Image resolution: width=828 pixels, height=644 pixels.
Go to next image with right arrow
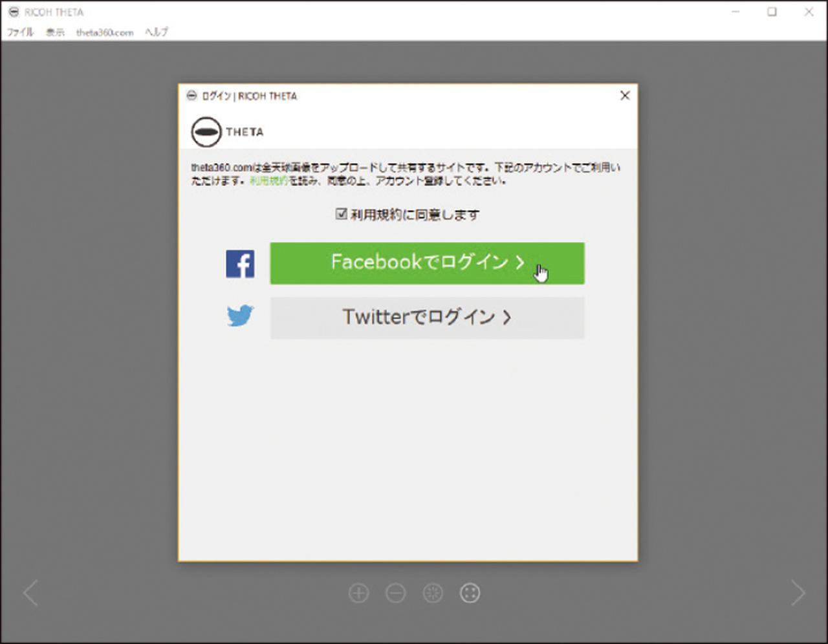(798, 593)
